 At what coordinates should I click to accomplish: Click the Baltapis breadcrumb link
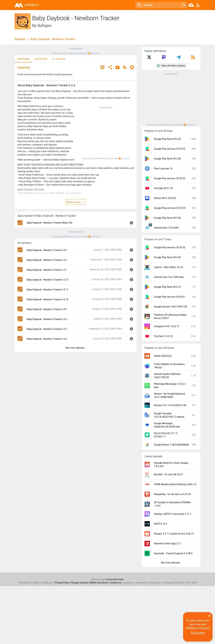click(x=20, y=39)
